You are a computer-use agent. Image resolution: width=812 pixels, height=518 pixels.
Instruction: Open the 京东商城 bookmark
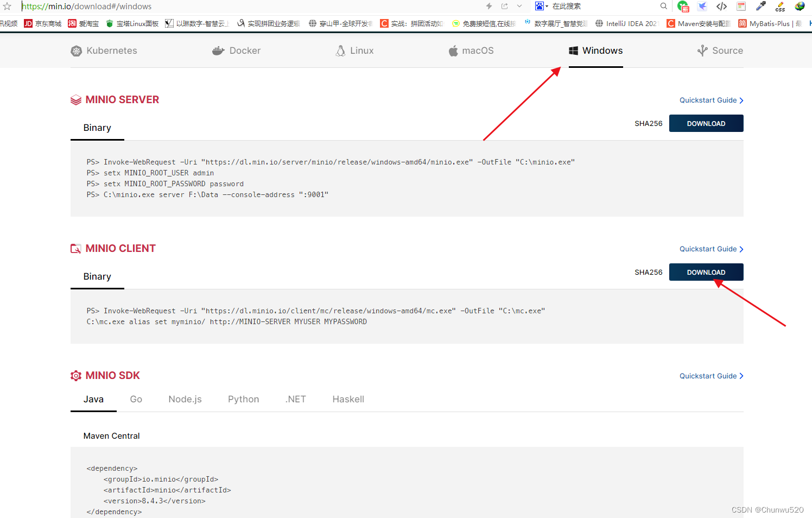click(43, 23)
